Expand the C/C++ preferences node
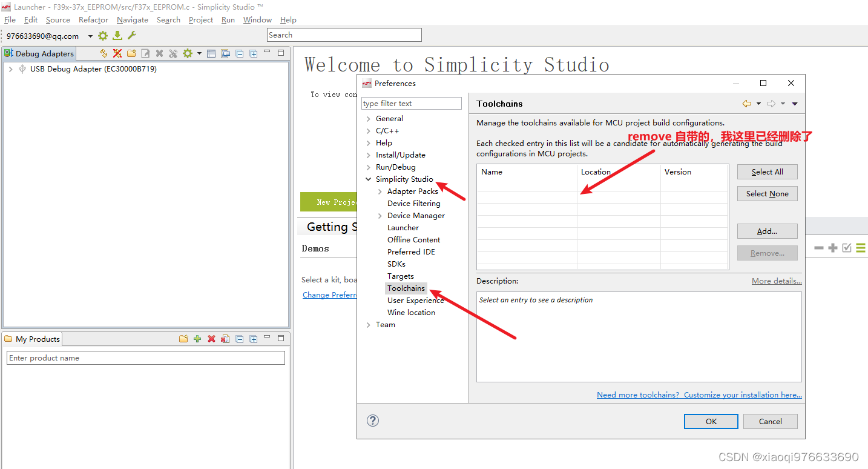 pyautogui.click(x=369, y=131)
